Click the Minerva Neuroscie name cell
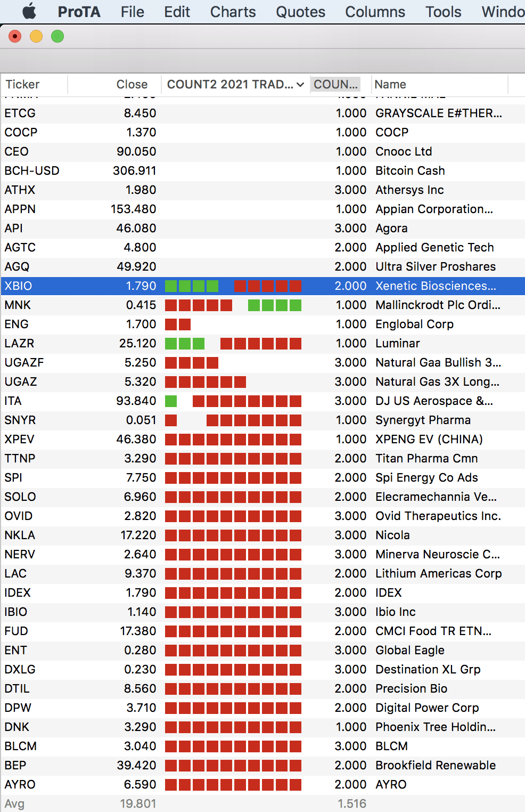This screenshot has height=812, width=525. pos(438,554)
